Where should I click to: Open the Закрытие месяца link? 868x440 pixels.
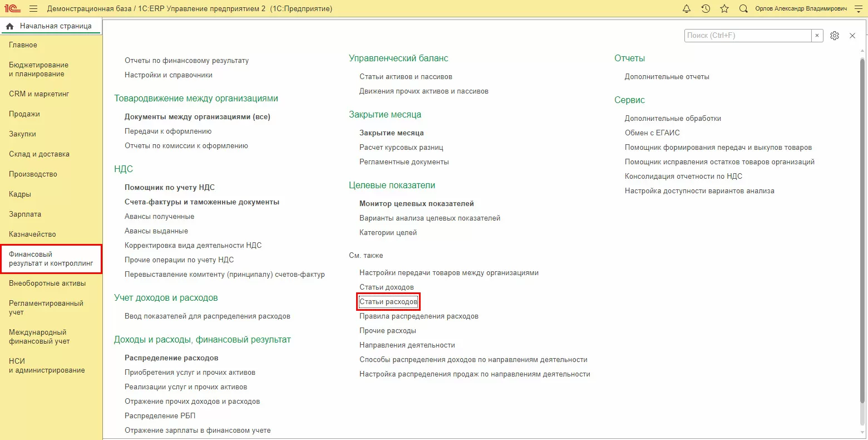[392, 133]
